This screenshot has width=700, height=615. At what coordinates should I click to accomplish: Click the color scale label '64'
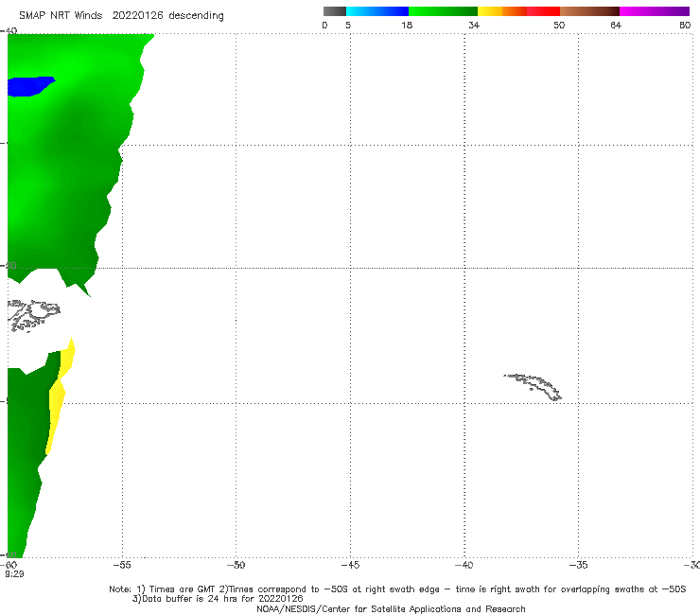pyautogui.click(x=616, y=25)
